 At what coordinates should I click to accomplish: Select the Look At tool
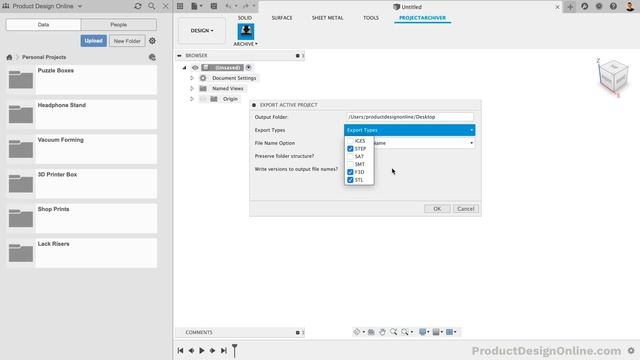tap(371, 332)
